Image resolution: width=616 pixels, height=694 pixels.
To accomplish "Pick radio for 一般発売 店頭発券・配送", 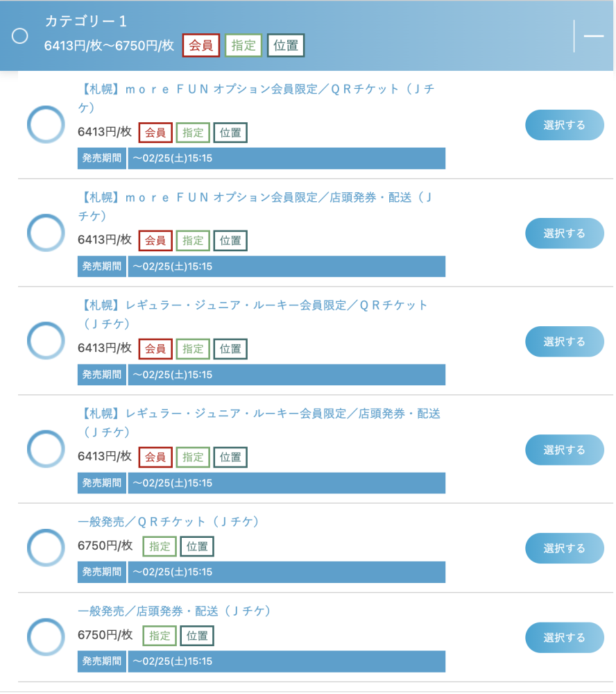I will tap(46, 637).
